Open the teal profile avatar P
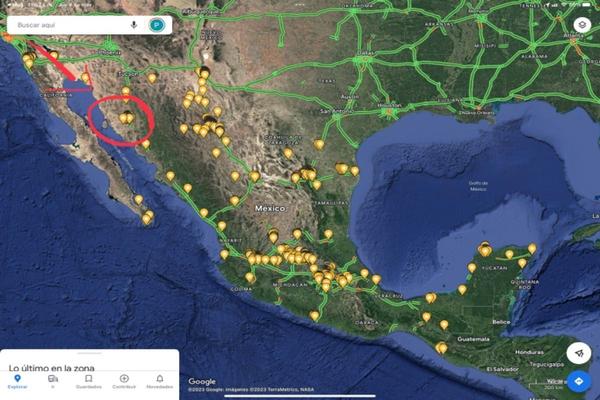 tap(157, 25)
